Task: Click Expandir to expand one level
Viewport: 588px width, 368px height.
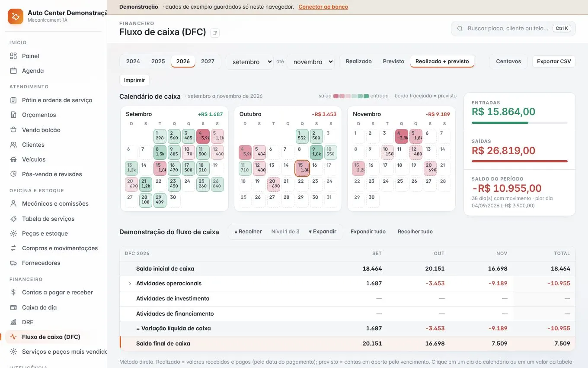Action: point(323,232)
